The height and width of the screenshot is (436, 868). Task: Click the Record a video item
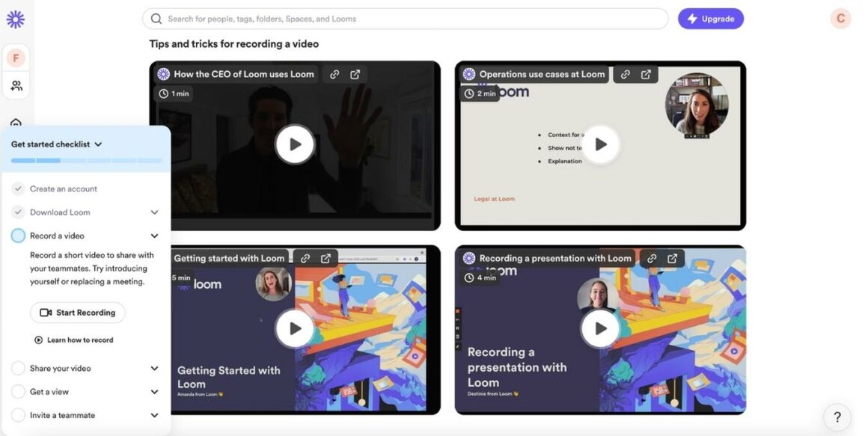pos(57,236)
